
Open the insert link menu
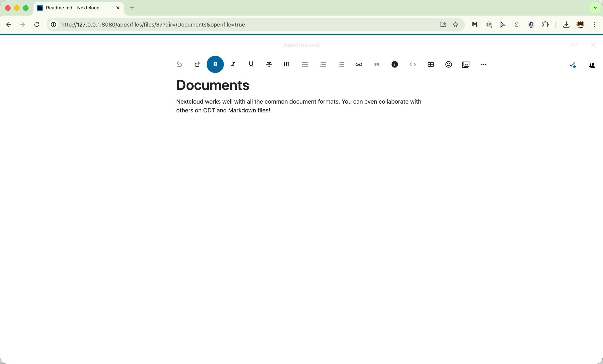point(359,64)
